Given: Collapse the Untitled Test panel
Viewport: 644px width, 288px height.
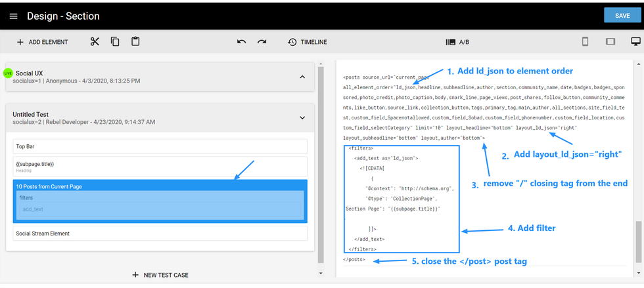Looking at the screenshot, I should pos(302,118).
